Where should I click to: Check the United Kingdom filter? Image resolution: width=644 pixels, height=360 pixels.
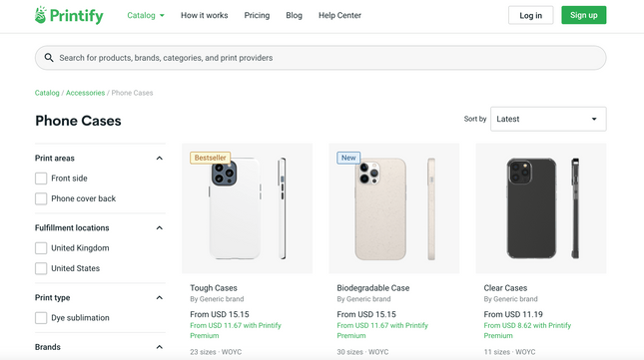[x=41, y=248]
